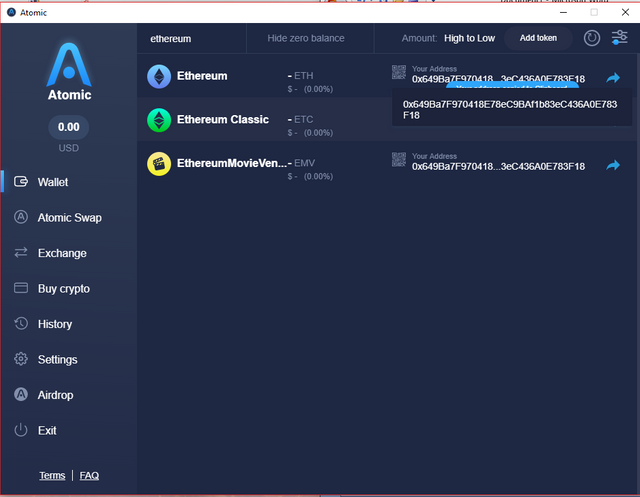Select the EthereumMovieVen... row name

pyautogui.click(x=231, y=163)
